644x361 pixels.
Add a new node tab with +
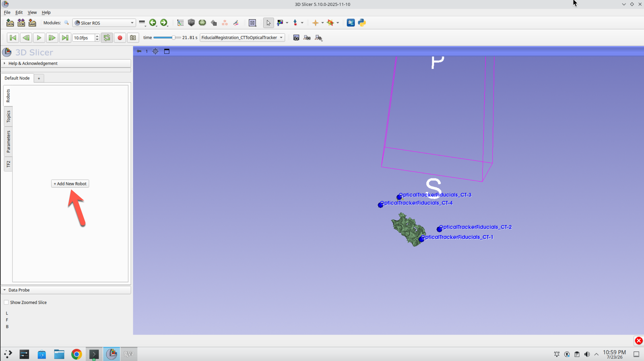pyautogui.click(x=39, y=78)
